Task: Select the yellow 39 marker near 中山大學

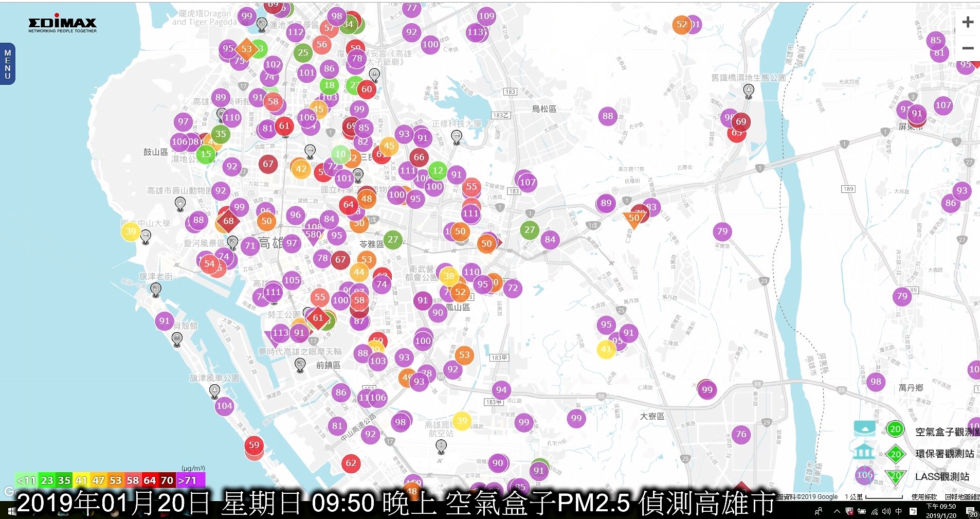Action: point(131,231)
